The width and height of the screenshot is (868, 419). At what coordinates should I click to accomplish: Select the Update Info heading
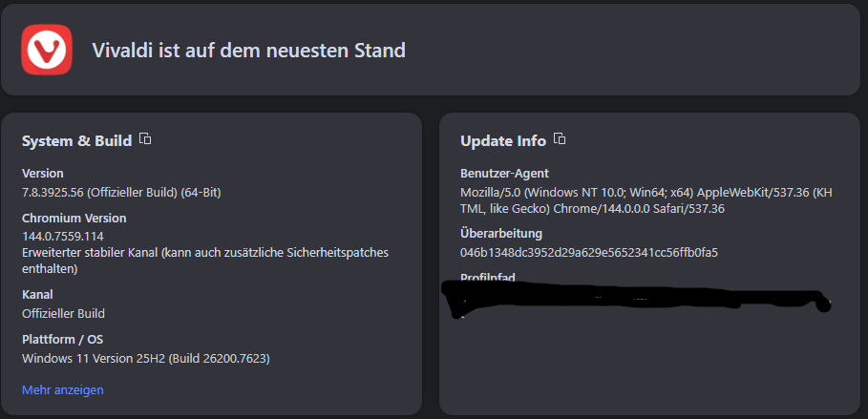coord(503,140)
